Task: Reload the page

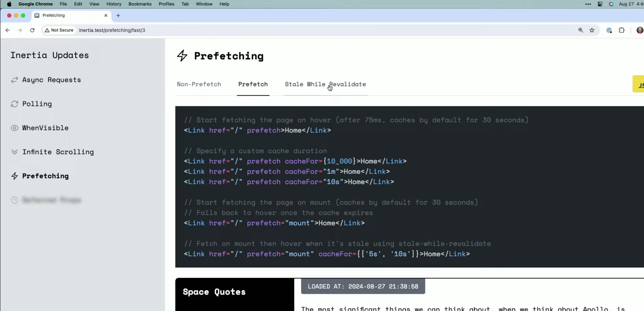Action: coord(32,30)
